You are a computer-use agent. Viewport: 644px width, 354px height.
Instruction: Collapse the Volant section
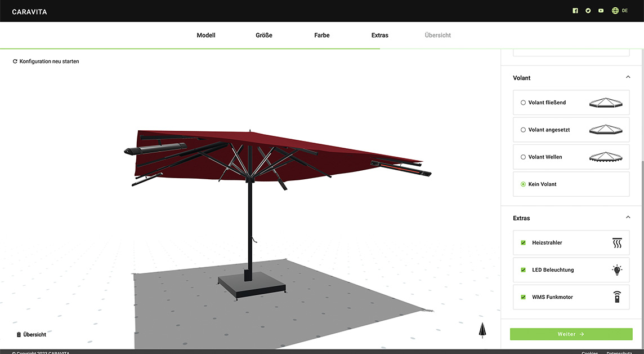click(628, 77)
